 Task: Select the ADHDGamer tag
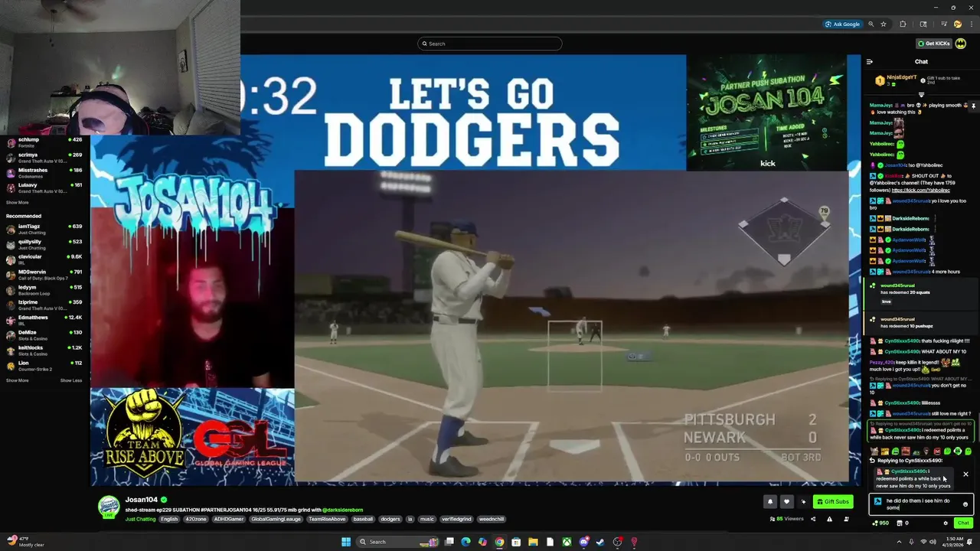tap(228, 519)
